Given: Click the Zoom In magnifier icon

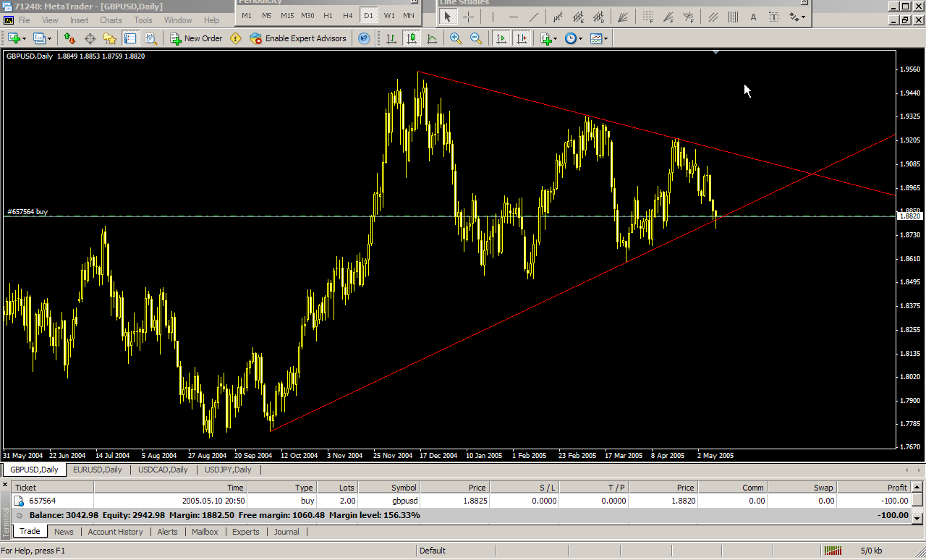Looking at the screenshot, I should point(456,38).
